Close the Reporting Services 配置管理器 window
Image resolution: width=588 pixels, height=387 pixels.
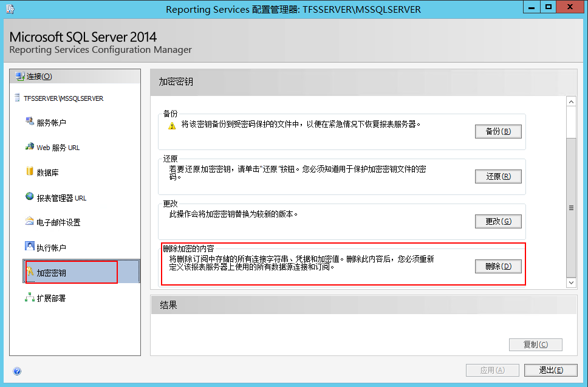coord(570,7)
